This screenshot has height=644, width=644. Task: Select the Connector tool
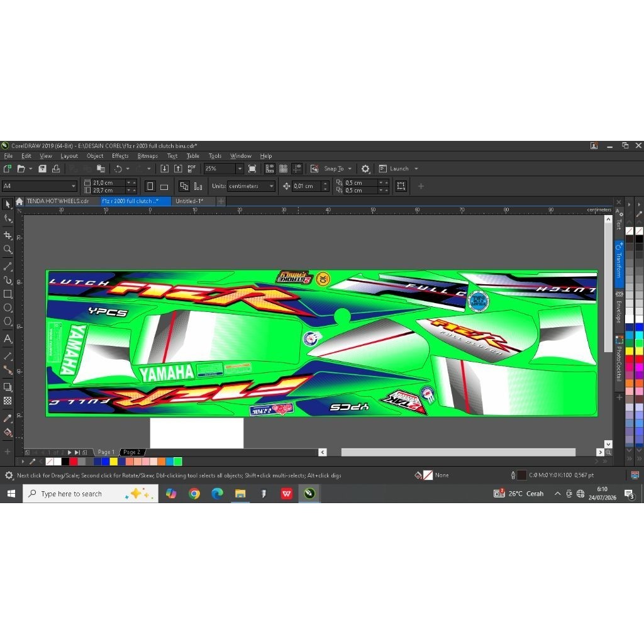(8, 370)
